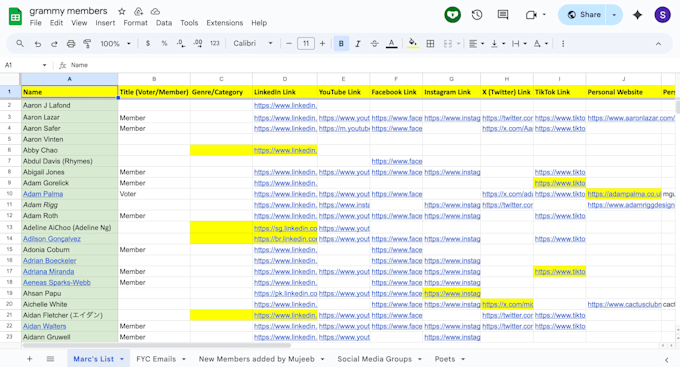Decrease decimal places

click(x=180, y=43)
